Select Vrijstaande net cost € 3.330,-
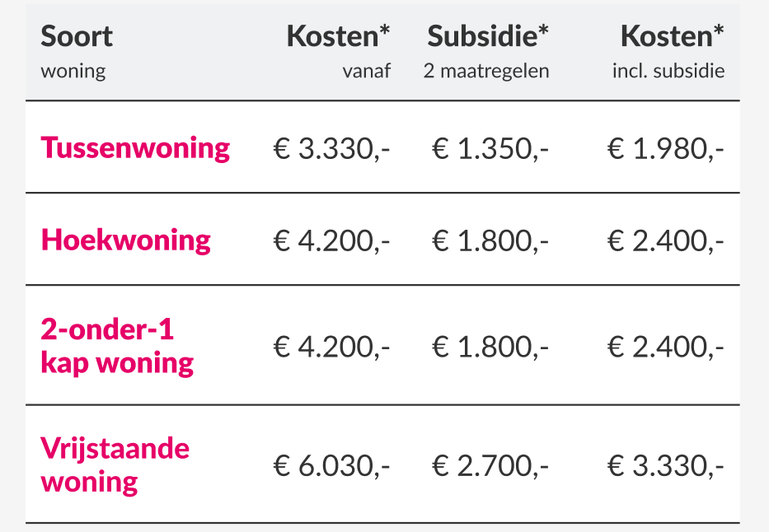 pyautogui.click(x=665, y=465)
